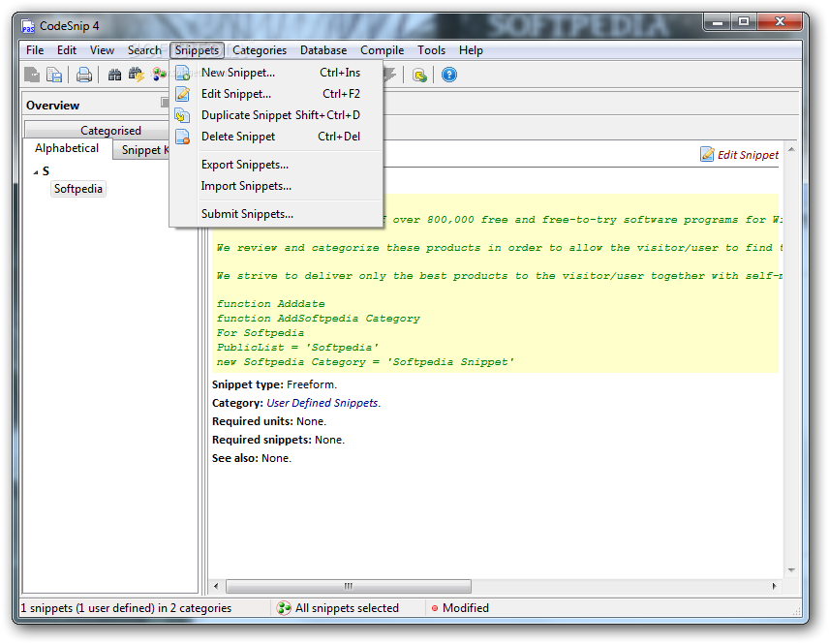Image resolution: width=829 pixels, height=644 pixels.
Task: Open the View menu
Action: 102,50
